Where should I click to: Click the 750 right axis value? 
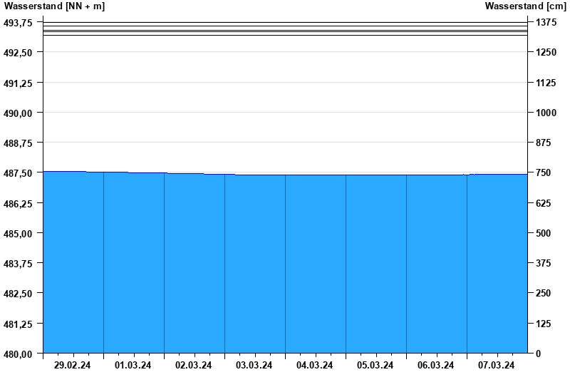coord(543,173)
